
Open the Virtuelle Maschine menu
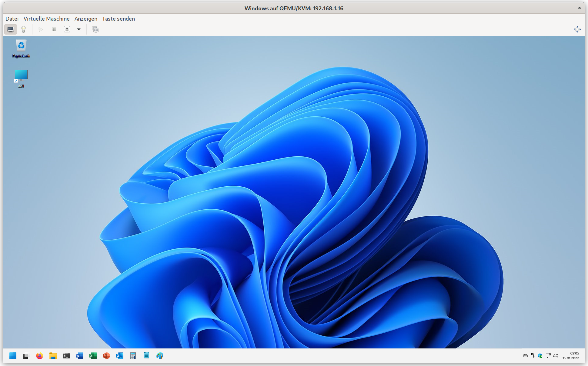(x=46, y=19)
